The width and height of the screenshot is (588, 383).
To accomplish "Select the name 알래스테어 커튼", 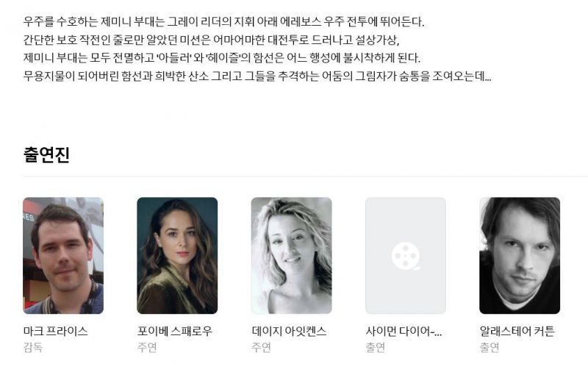I will point(517,332).
